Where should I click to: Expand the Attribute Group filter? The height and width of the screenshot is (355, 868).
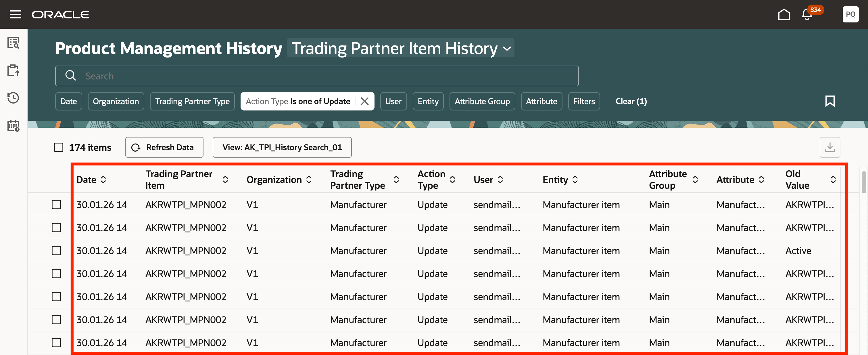[x=482, y=101]
